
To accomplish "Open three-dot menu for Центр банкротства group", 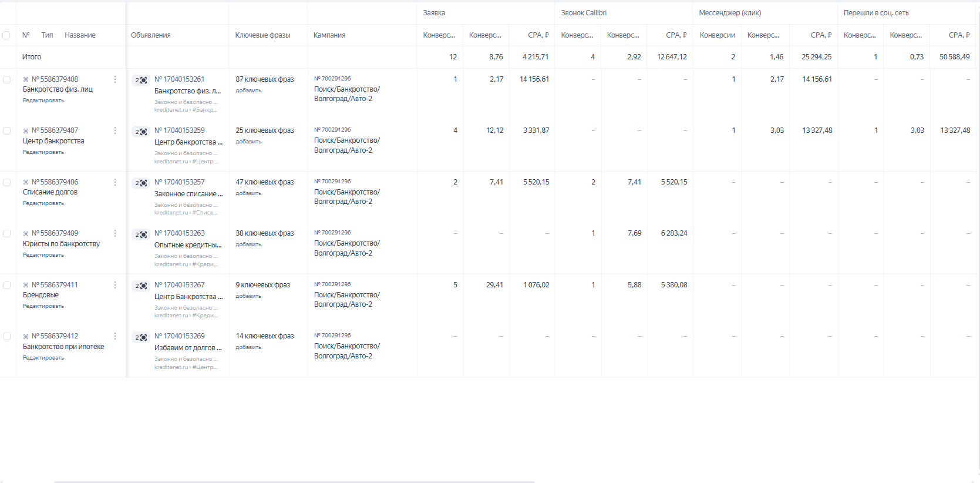I will pyautogui.click(x=115, y=130).
